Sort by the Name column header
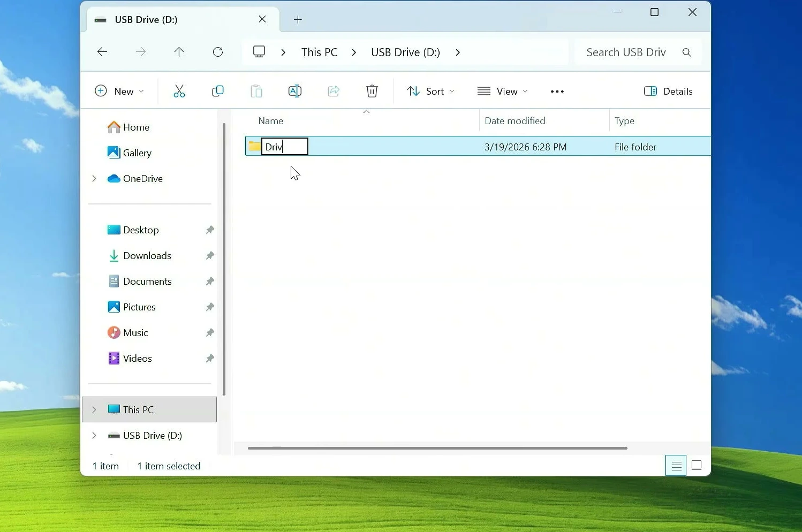 tap(271, 121)
